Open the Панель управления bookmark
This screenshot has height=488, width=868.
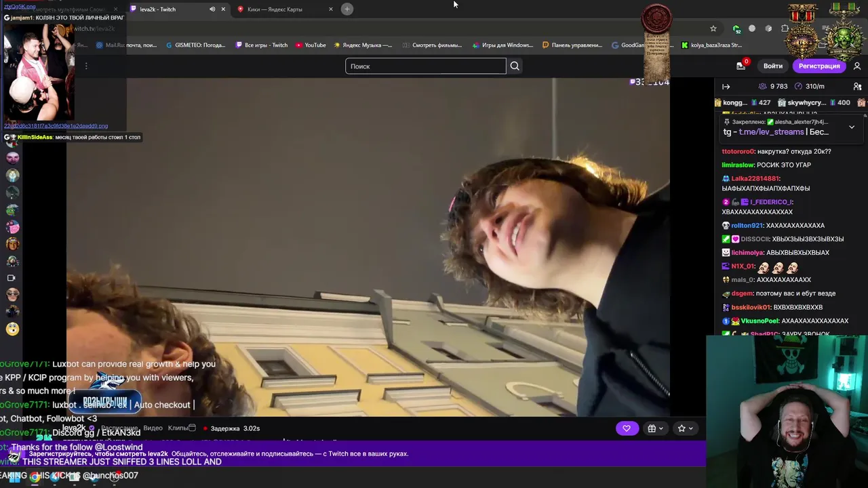(572, 45)
